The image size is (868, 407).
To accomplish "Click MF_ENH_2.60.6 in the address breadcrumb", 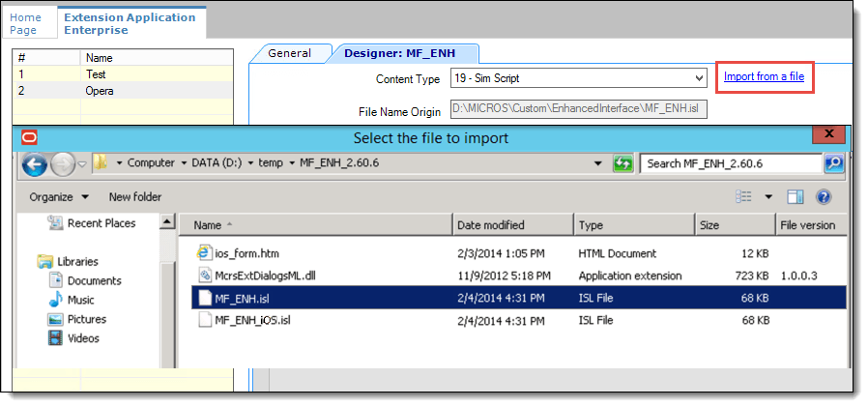I will (x=338, y=162).
